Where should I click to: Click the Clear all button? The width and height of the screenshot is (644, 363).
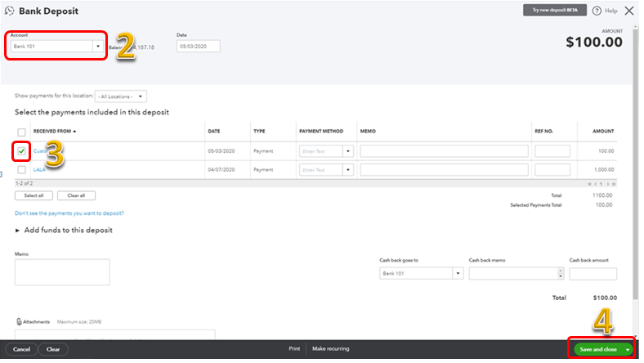(x=76, y=195)
